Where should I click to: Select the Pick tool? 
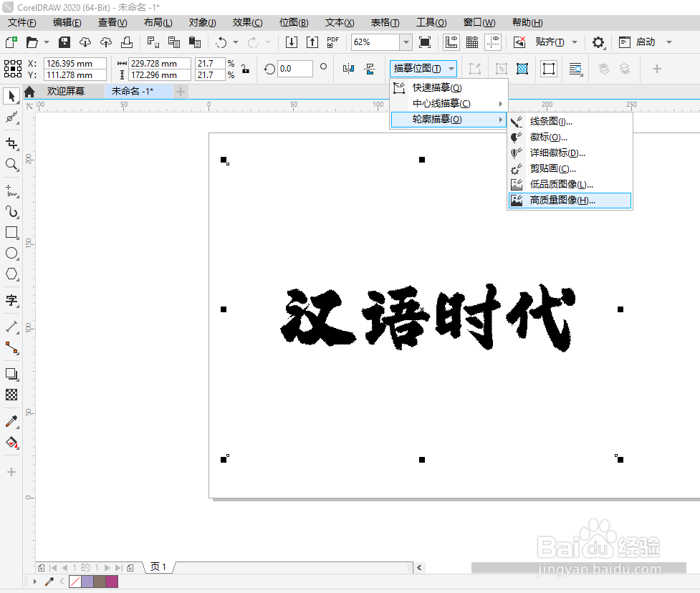(x=11, y=95)
